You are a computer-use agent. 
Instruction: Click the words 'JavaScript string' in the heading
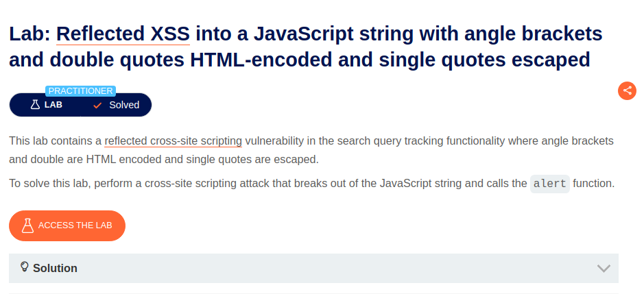(x=332, y=34)
